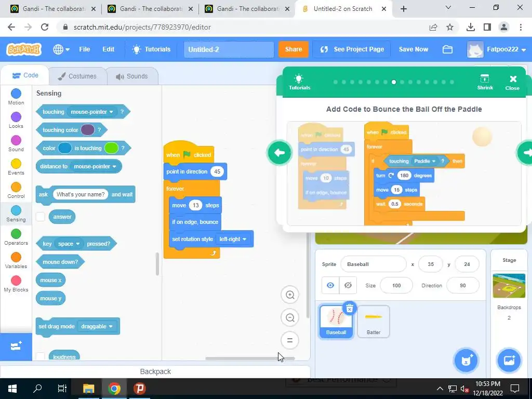The height and width of the screenshot is (399, 532).
Task: Show the sprite with eye button
Action: (330, 285)
